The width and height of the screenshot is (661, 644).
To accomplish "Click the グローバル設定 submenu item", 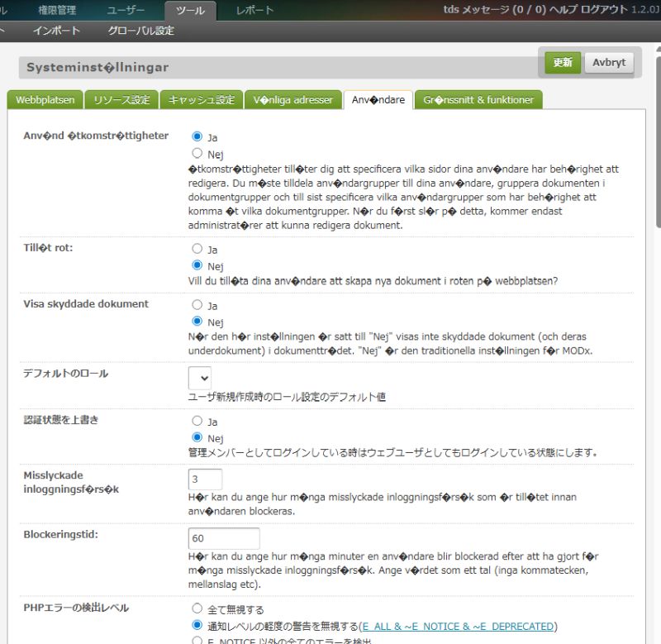I will [x=140, y=31].
